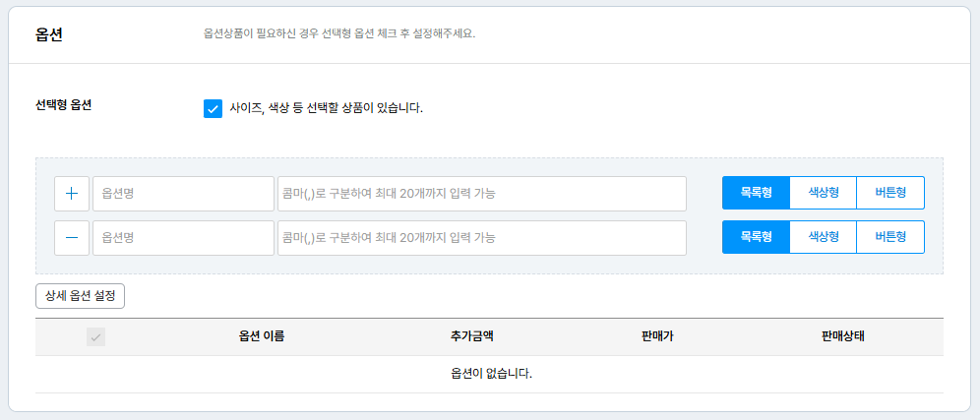Click the minus icon to remove option row
980x420 pixels.
[x=71, y=237]
